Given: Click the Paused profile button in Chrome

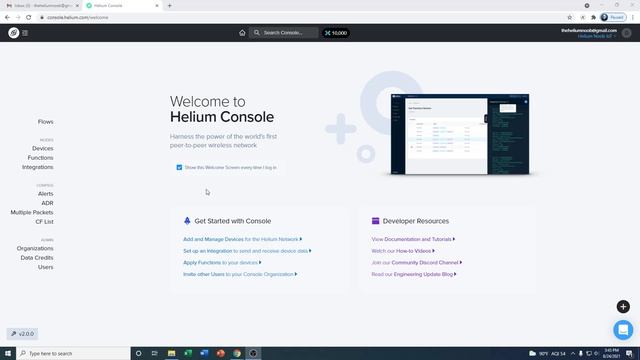Looking at the screenshot, I should [x=613, y=18].
